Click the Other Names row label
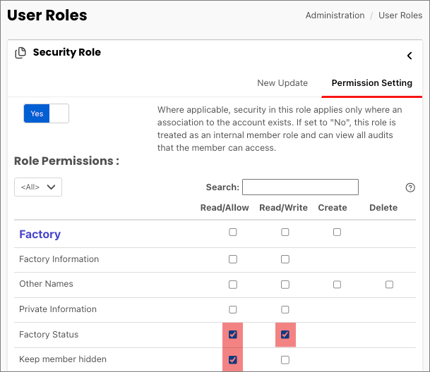 coord(46,284)
